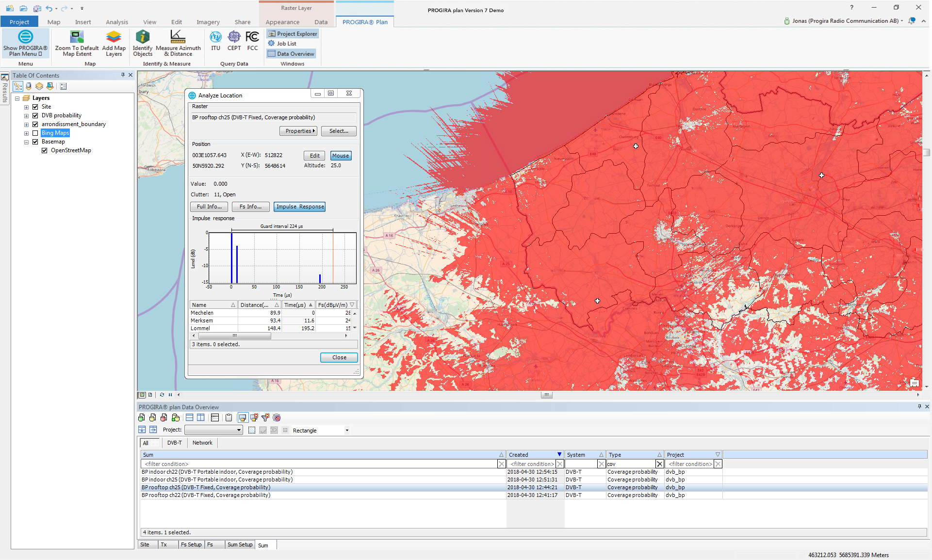Click the Fs Info... button
The height and width of the screenshot is (560, 932).
click(x=251, y=207)
